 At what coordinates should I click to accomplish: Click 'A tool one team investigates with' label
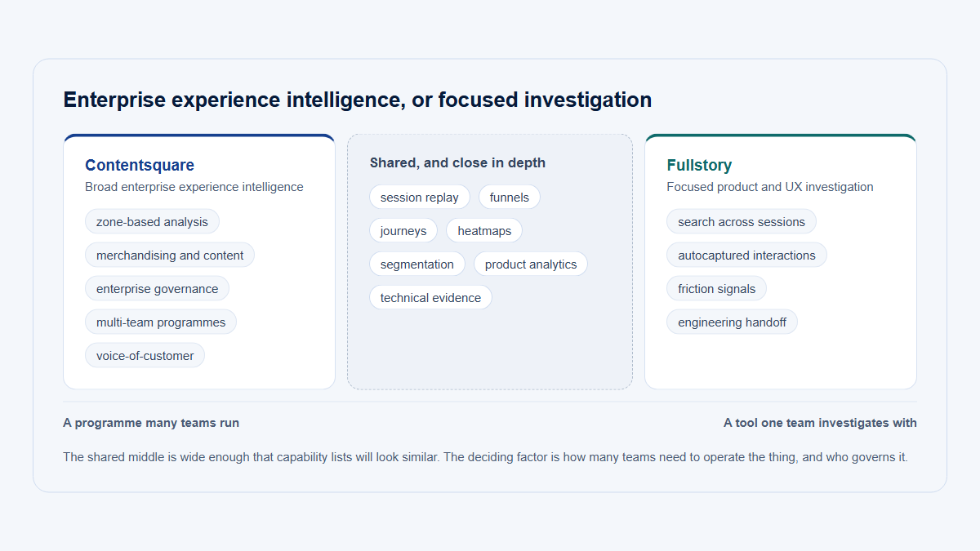click(x=820, y=423)
